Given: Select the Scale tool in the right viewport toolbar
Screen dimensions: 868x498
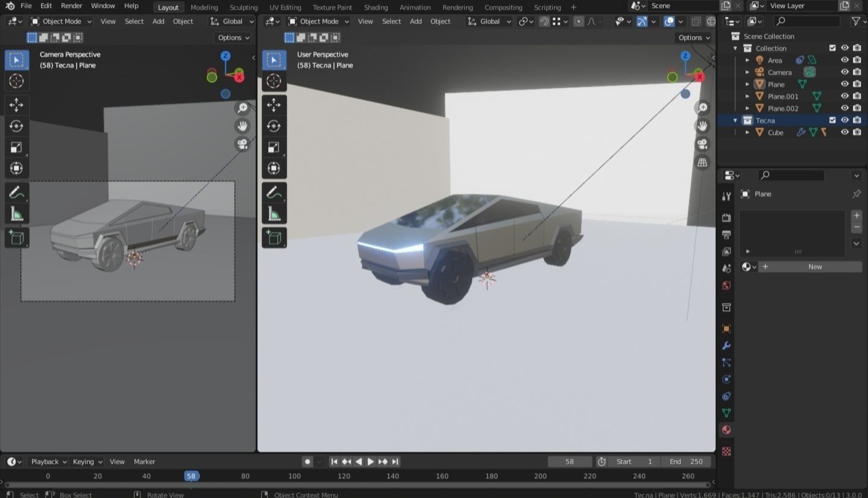Looking at the screenshot, I should [274, 147].
